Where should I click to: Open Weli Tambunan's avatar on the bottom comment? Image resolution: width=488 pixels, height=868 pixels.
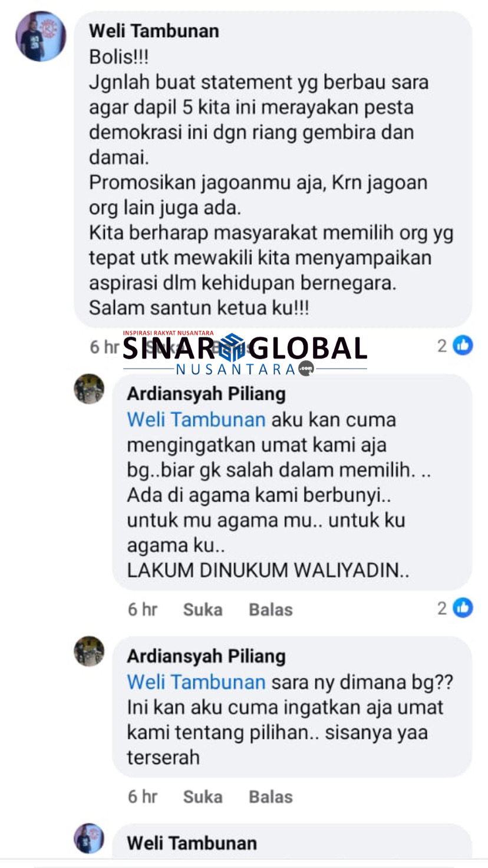pyautogui.click(x=89, y=839)
